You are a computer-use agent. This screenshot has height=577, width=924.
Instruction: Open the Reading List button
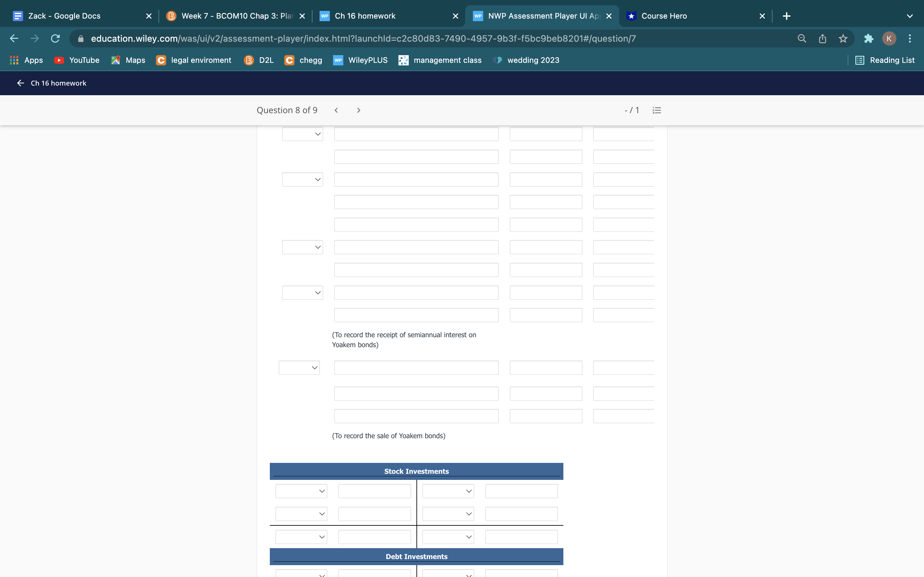[885, 60]
